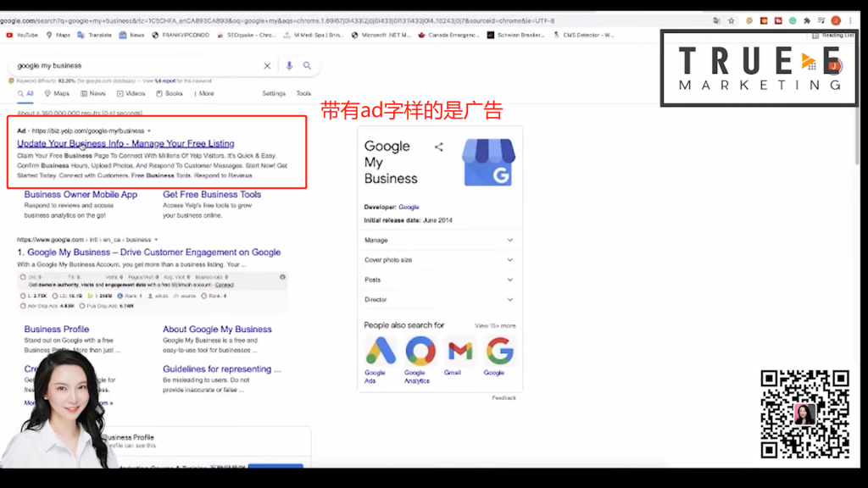Open 'Get Free Business Tools' sitelink

tap(212, 195)
